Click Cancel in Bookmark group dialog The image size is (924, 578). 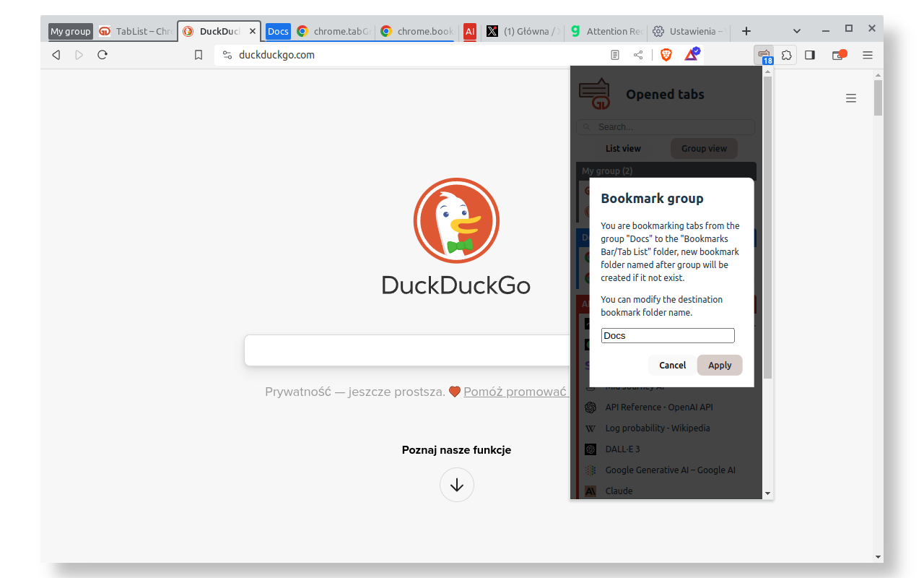click(x=672, y=365)
